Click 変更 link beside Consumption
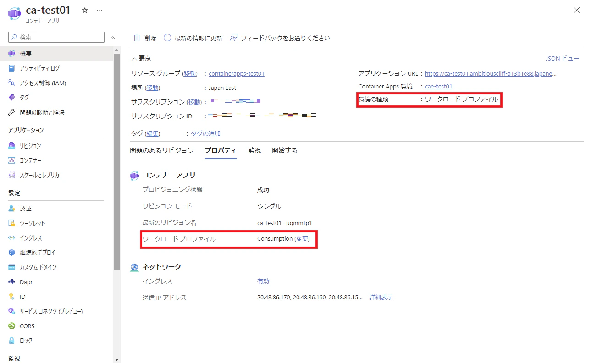The height and width of the screenshot is (364, 591). (302, 239)
